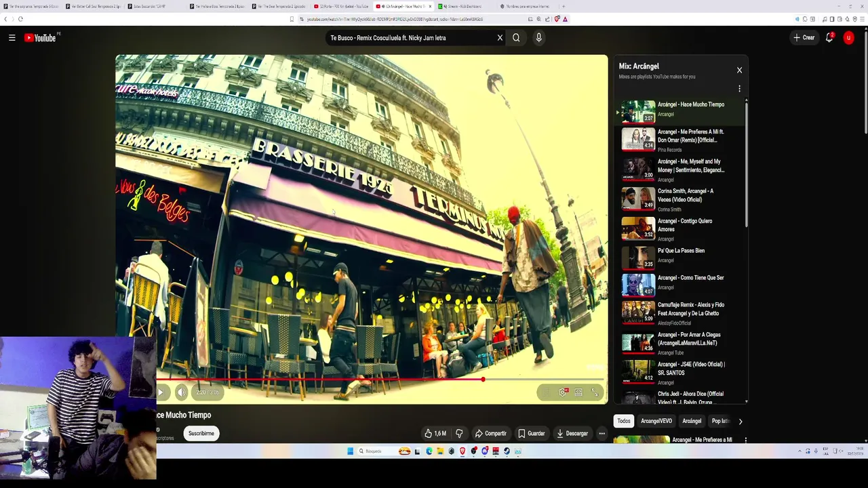Select the Todos filter chip
Image resolution: width=868 pixels, height=488 pixels.
point(624,421)
